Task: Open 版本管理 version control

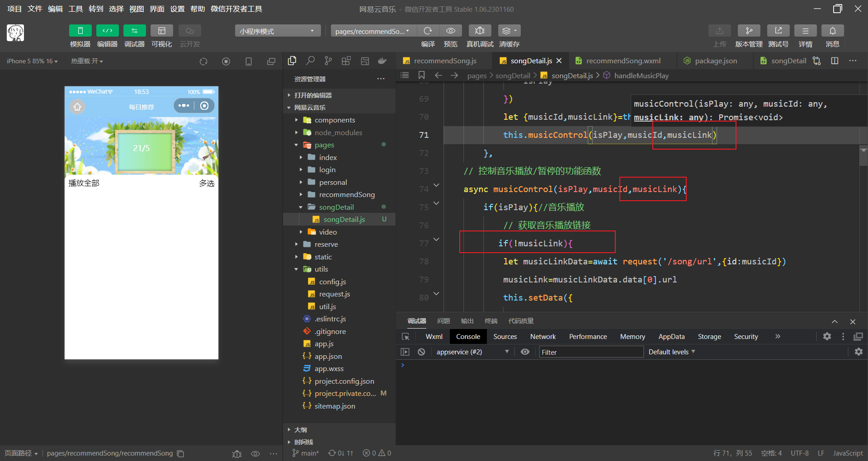Action: click(x=749, y=30)
